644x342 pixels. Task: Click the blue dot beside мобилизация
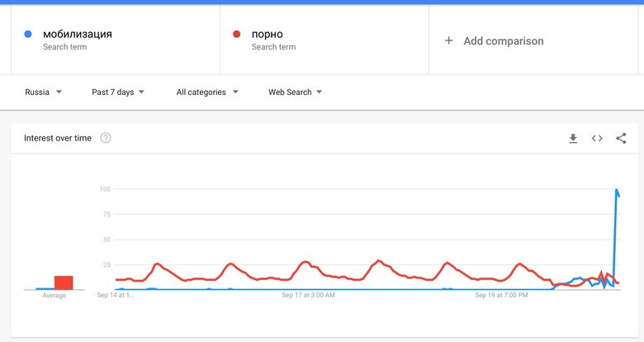28,35
